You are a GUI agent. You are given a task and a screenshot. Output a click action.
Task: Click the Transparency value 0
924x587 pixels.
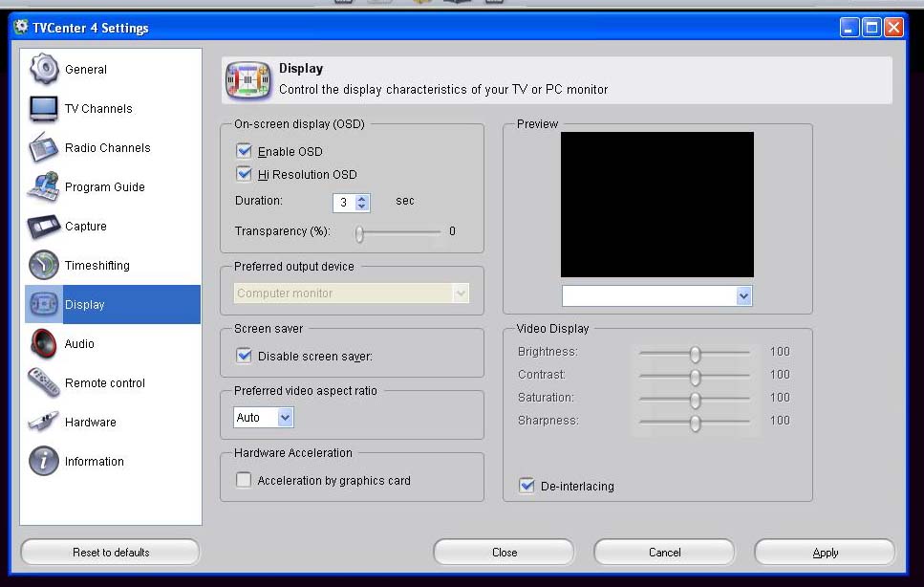[x=452, y=231]
